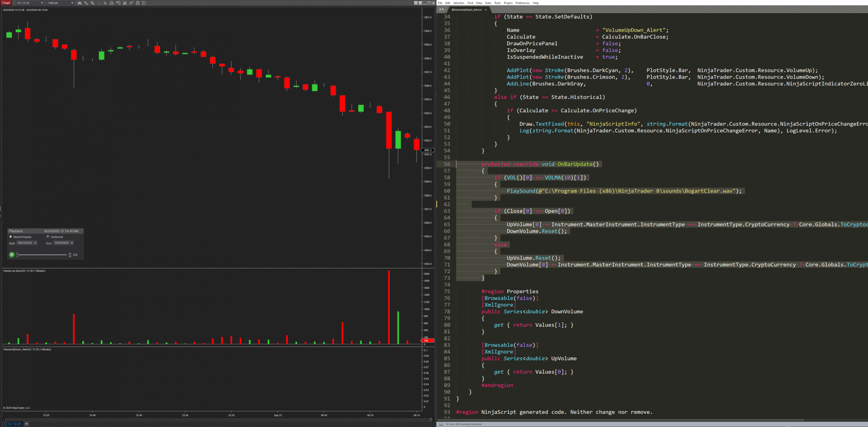Open the Help menu
868x427 pixels.
coord(536,3)
